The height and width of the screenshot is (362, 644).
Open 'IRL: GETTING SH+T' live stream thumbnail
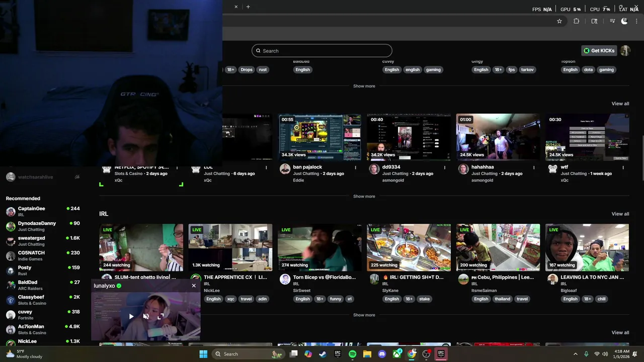[409, 247]
